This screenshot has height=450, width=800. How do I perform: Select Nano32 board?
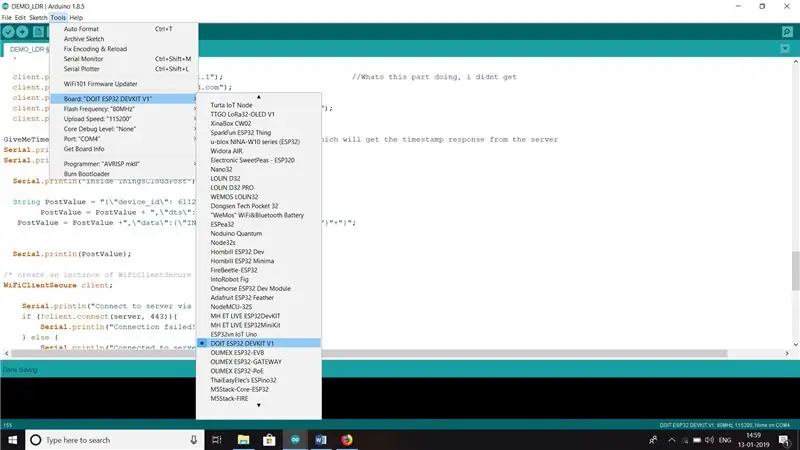[259, 169]
